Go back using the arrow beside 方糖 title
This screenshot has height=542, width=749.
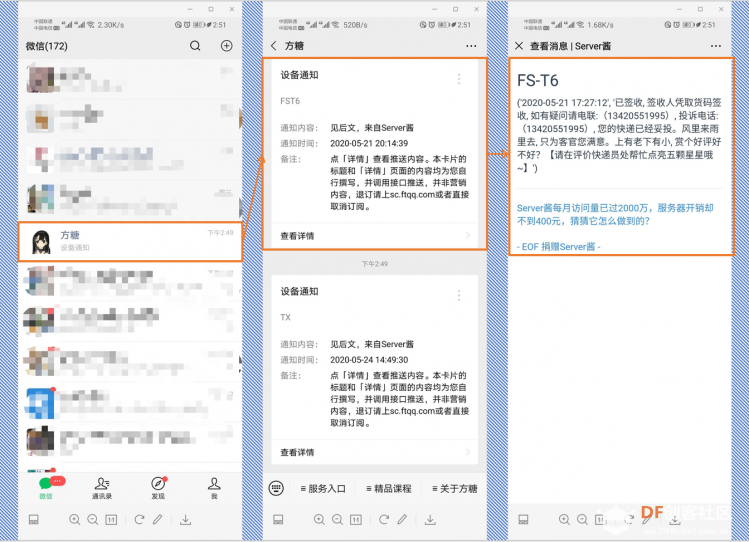coord(274,46)
